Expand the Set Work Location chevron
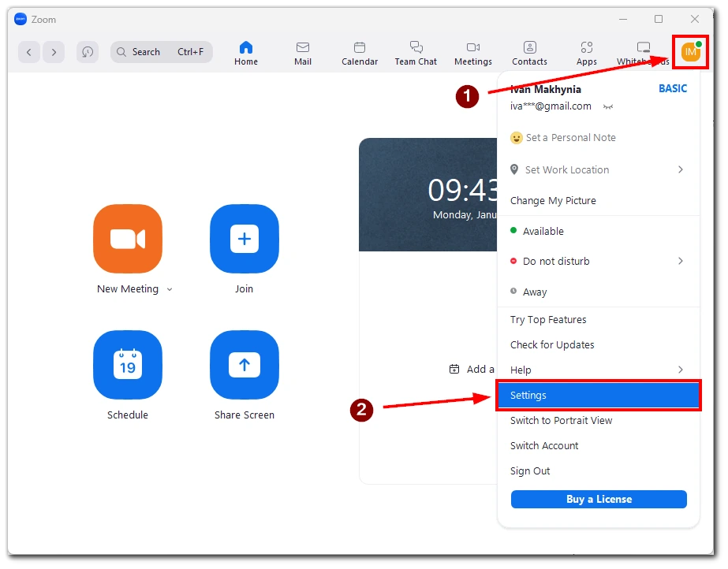 [x=680, y=169]
